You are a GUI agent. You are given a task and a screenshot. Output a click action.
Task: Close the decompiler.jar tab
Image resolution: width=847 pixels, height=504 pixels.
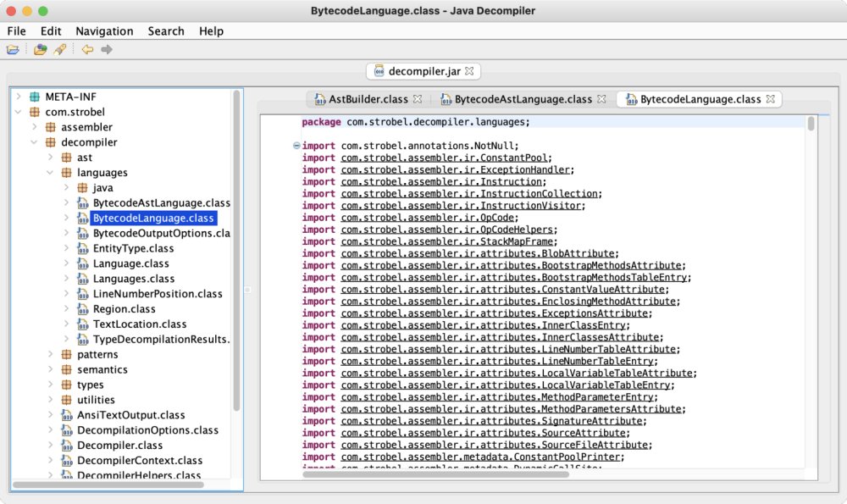(x=469, y=71)
